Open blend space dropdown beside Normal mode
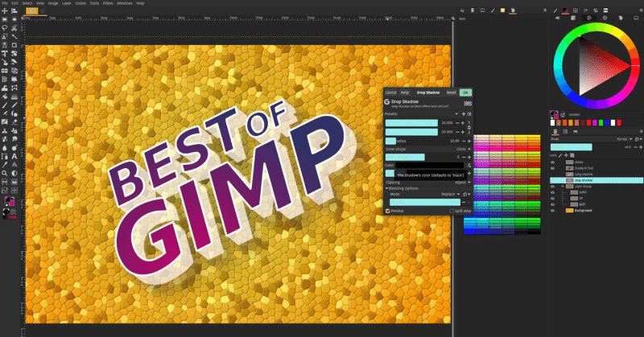The height and width of the screenshot is (337, 644). (x=638, y=138)
